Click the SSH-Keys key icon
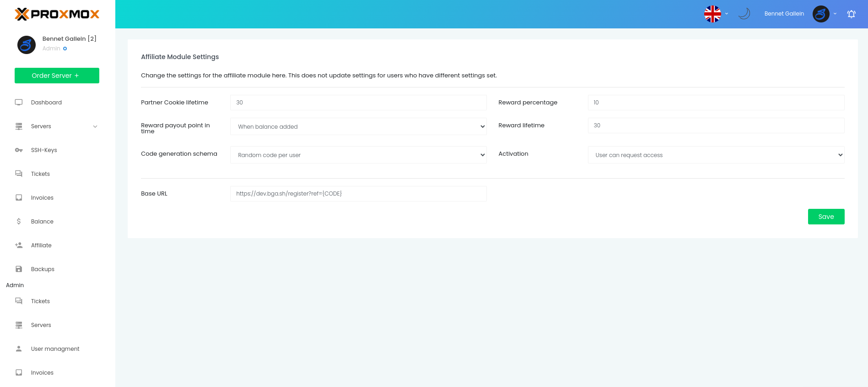Image resolution: width=868 pixels, height=387 pixels. (x=19, y=150)
